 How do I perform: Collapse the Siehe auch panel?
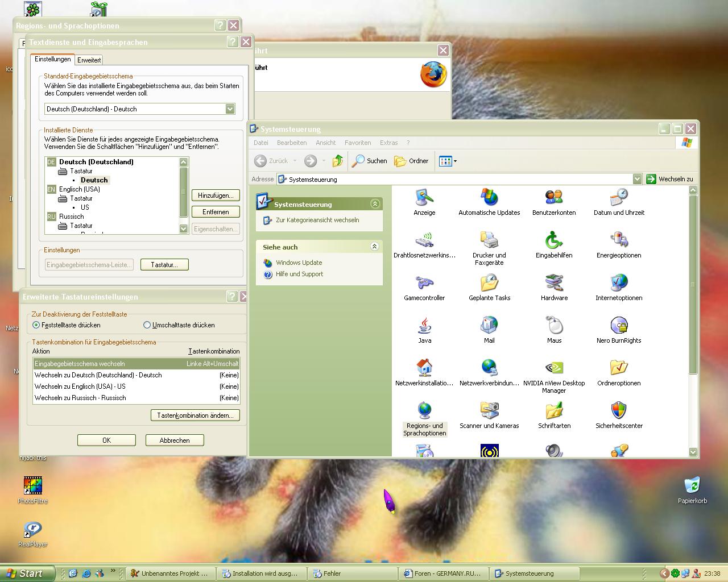[374, 247]
